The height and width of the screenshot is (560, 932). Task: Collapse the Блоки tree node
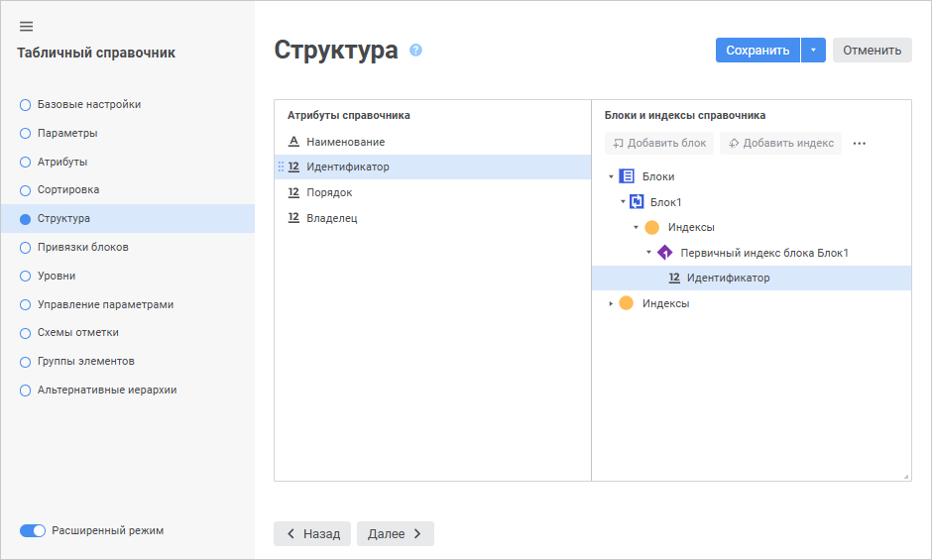tap(611, 176)
